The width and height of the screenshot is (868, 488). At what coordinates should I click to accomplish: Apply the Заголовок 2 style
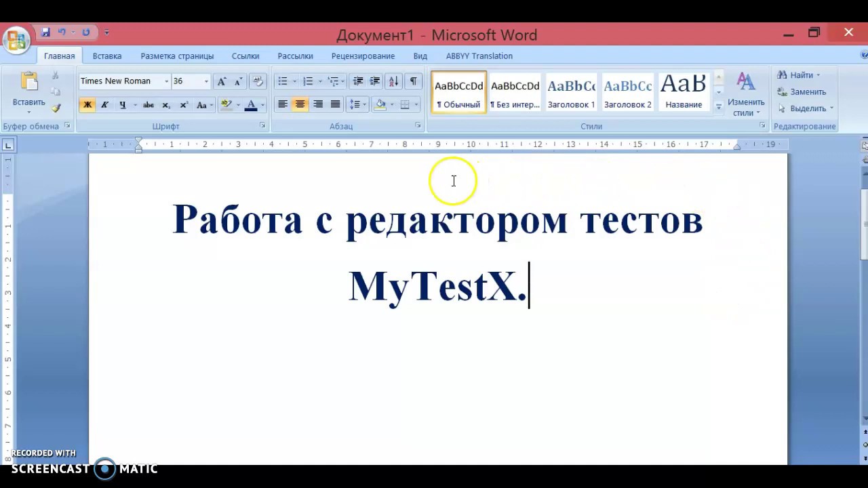pyautogui.click(x=627, y=92)
